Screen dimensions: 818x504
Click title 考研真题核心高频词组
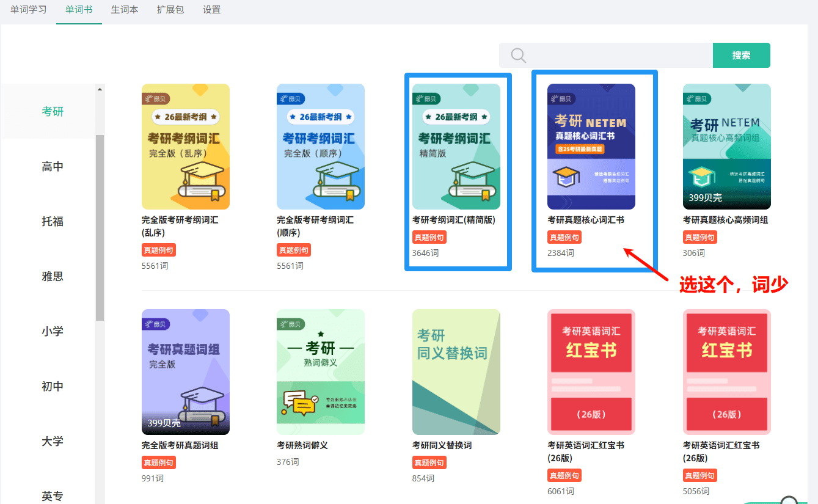(726, 220)
